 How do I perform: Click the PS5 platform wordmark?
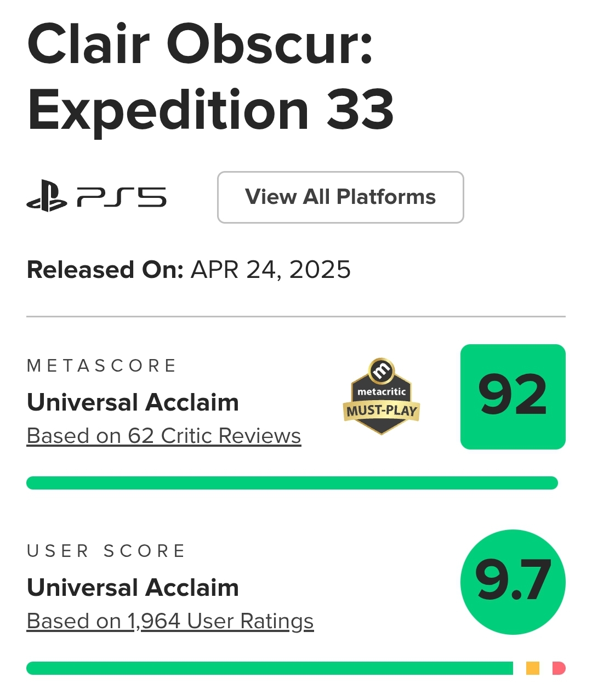121,197
